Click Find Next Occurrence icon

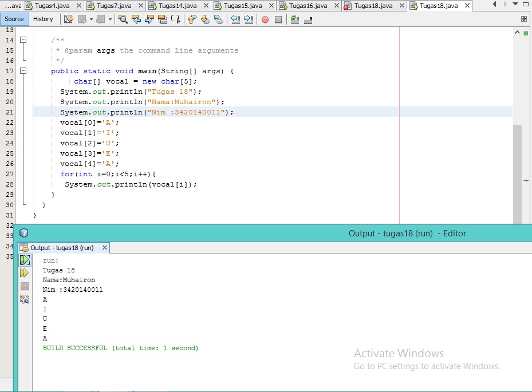pyautogui.click(x=149, y=19)
